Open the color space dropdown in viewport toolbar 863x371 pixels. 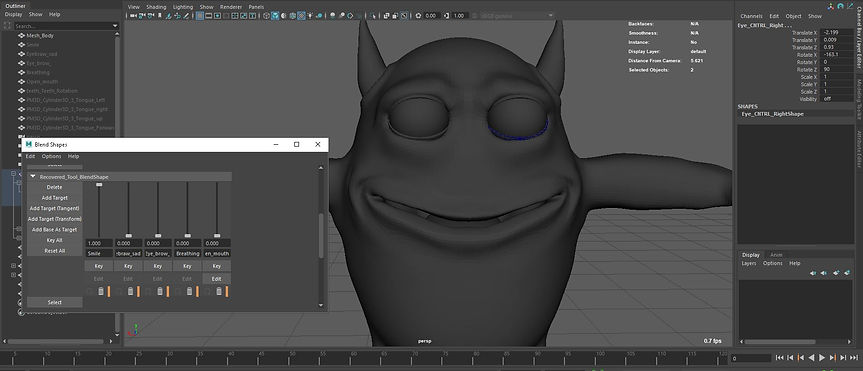point(550,15)
